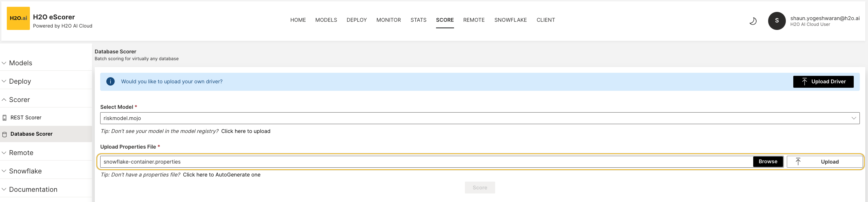Click the 'Database Scorer' page heading
The width and height of the screenshot is (868, 202).
(115, 52)
